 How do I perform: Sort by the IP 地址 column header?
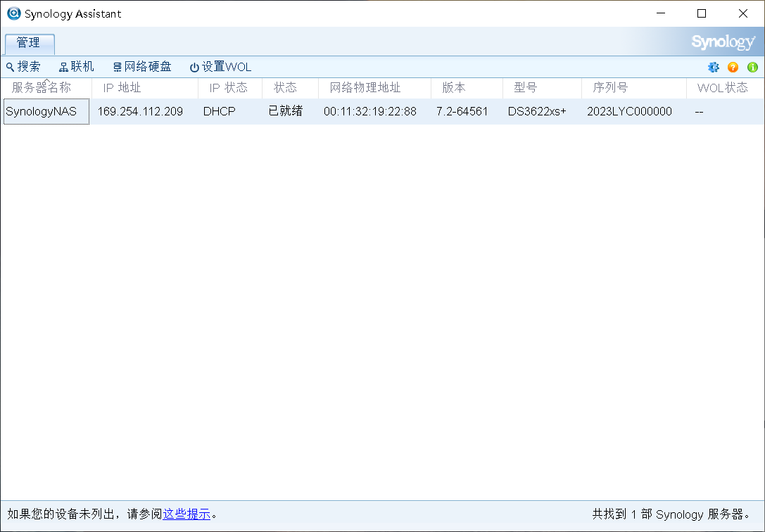coord(145,88)
